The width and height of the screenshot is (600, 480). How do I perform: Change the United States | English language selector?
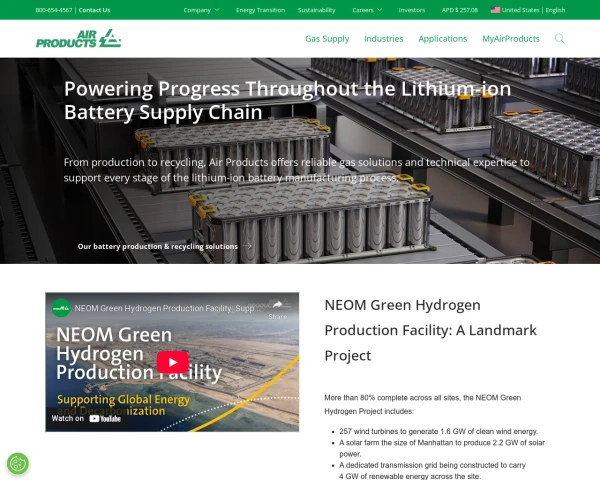528,10
